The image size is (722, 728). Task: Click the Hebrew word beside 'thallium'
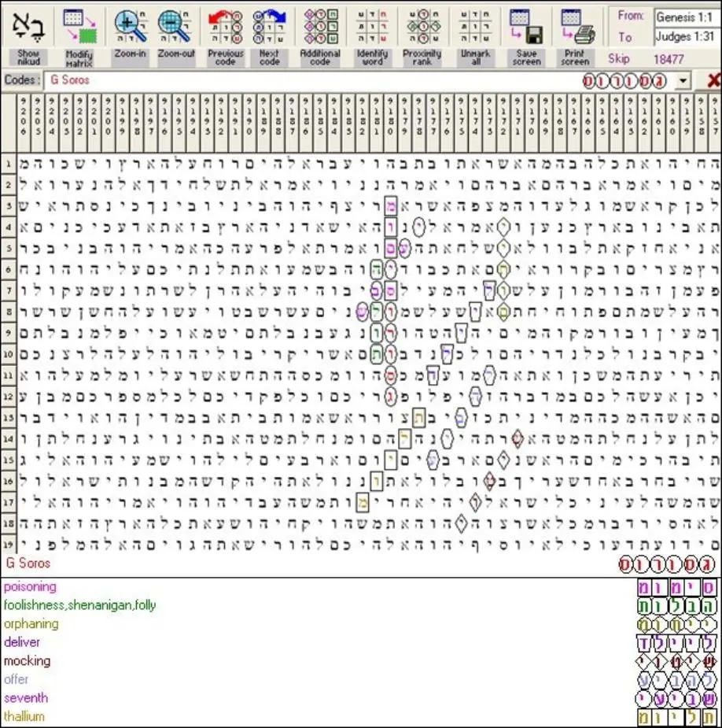[676, 718]
